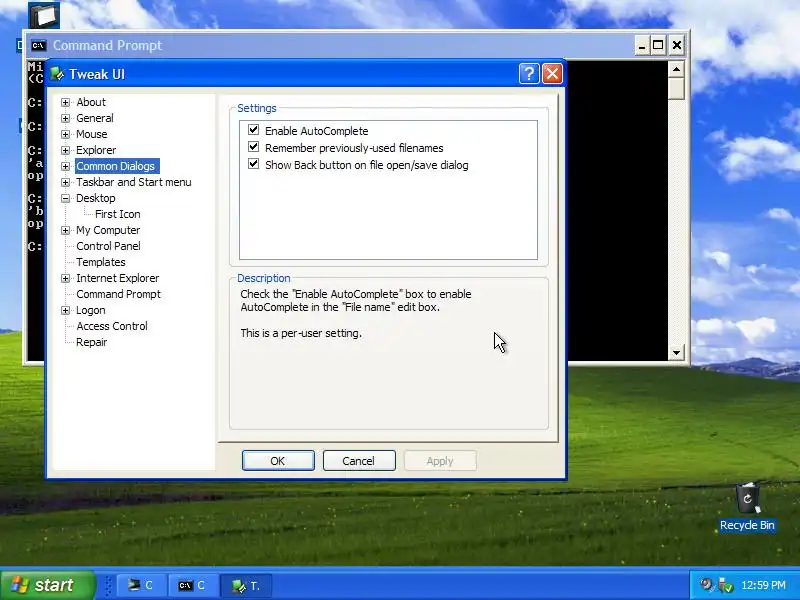Minimize the Command Prompt window
The height and width of the screenshot is (600, 800).
click(642, 45)
